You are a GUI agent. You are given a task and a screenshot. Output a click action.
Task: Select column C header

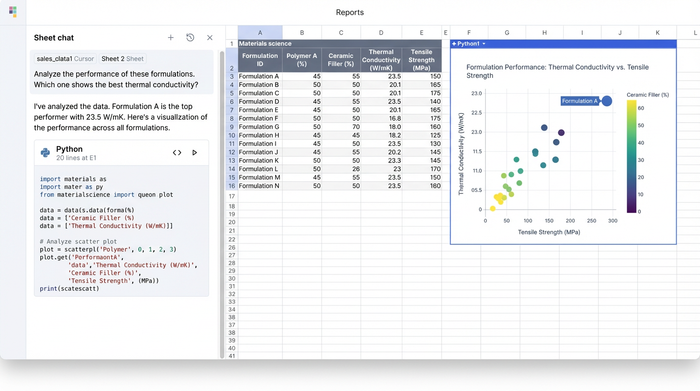[341, 33]
